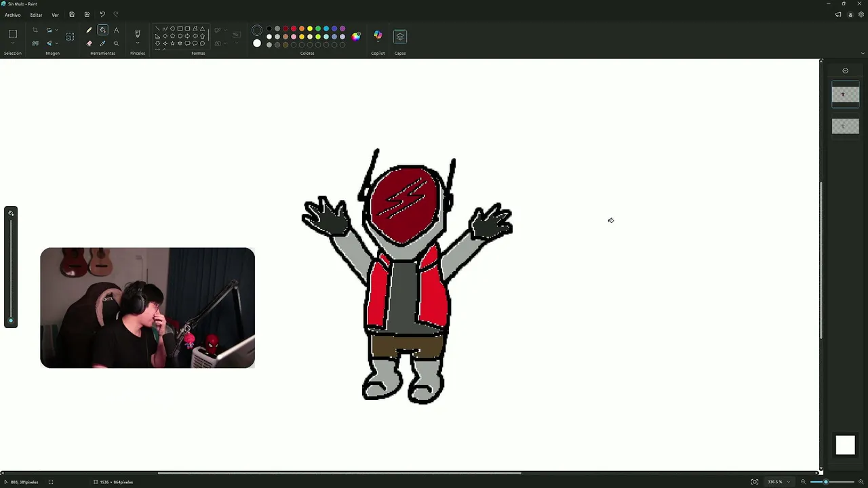Click the canvas dimensions status text
The height and width of the screenshot is (488, 868).
pyautogui.click(x=117, y=482)
